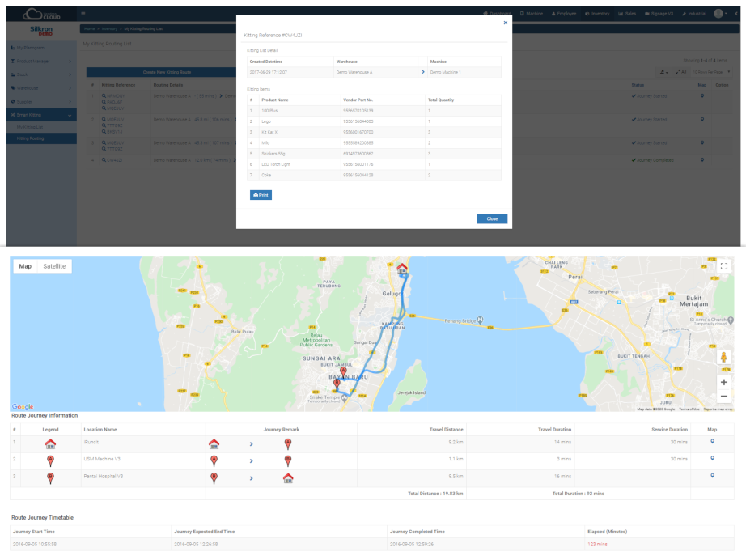Open the 10 Rows Per Page dropdown
This screenshot has width=746, height=560.
(x=710, y=72)
